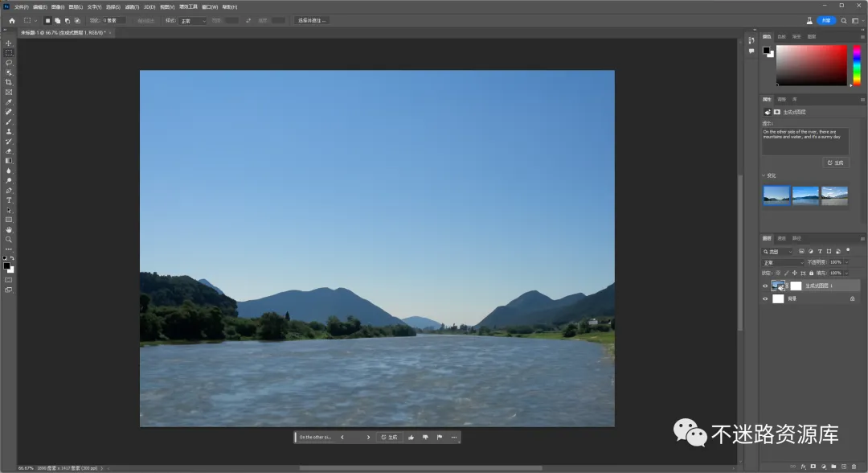This screenshot has width=868, height=473.
Task: Select the Pen tool
Action: [8, 191]
